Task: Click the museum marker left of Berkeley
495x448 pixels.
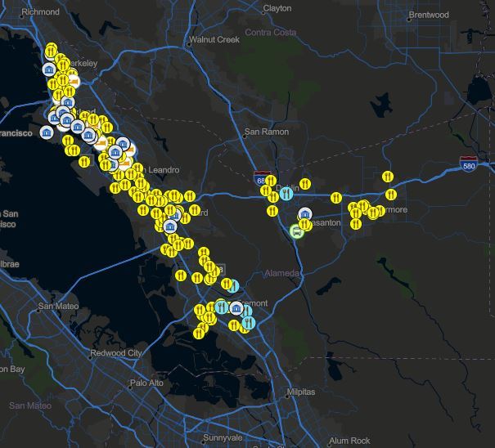Action: click(x=48, y=70)
